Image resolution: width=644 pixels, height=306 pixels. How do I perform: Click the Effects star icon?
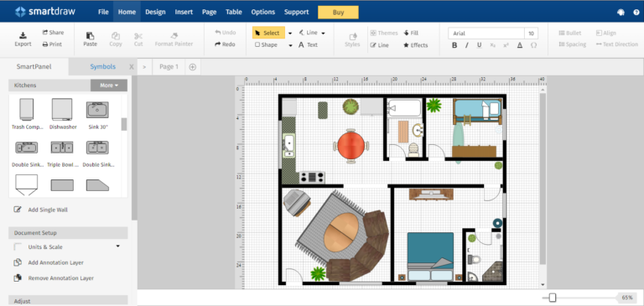[x=406, y=45]
